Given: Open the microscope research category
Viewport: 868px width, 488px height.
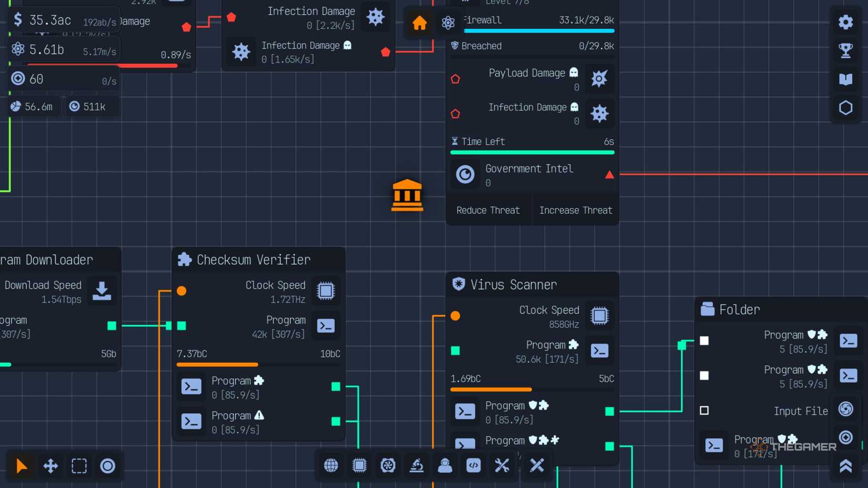Looking at the screenshot, I should tap(417, 465).
